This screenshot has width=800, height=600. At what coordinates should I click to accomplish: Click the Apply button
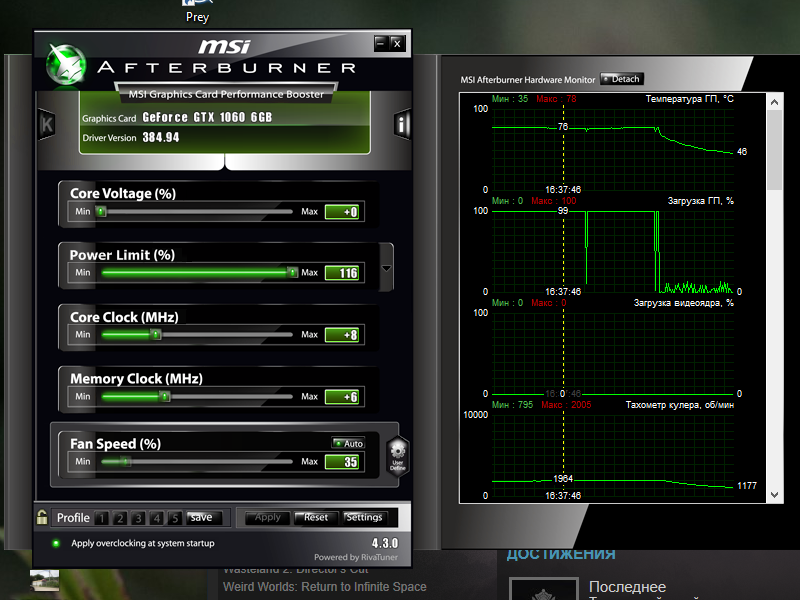coord(267,517)
